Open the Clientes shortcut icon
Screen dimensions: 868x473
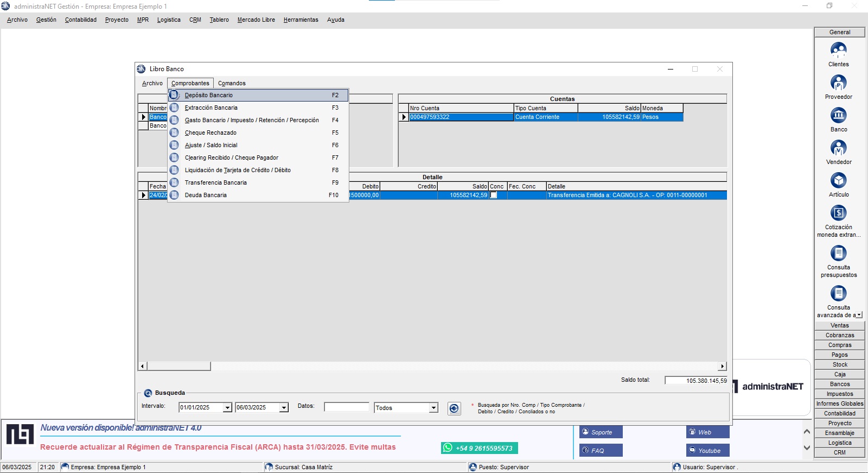pos(838,50)
